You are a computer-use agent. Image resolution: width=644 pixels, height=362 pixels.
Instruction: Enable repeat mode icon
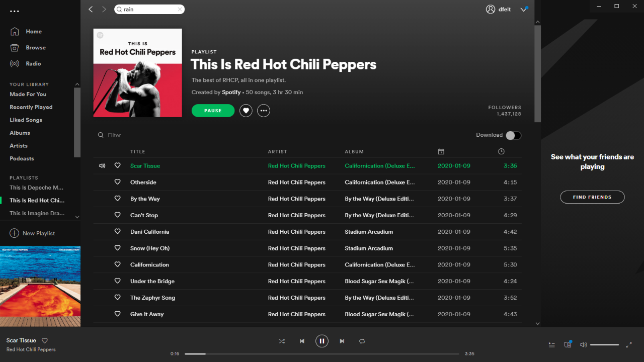tap(362, 341)
